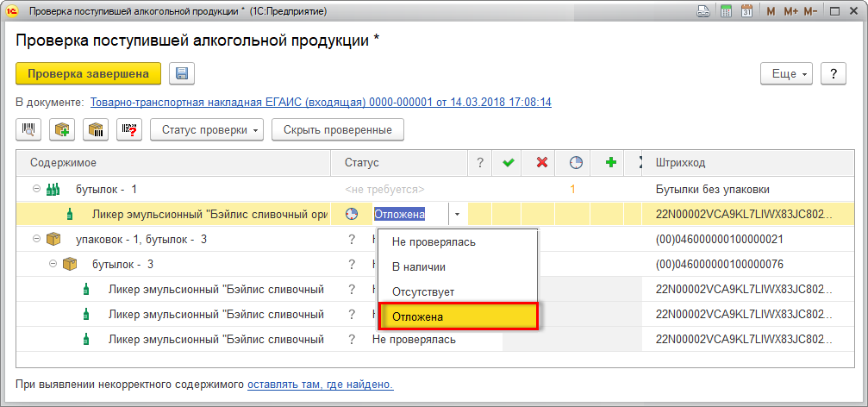Click the M memory button in title bar
Screen dimensions: 868x407
(771, 11)
